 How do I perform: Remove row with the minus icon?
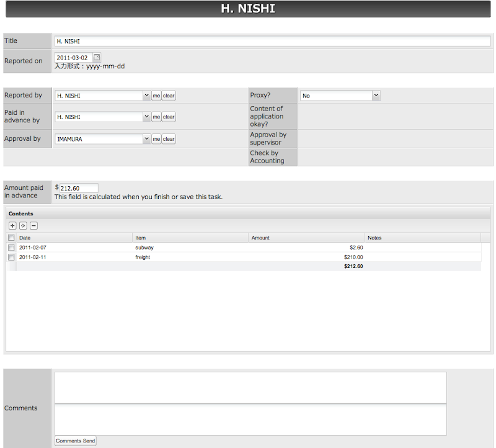click(34, 226)
